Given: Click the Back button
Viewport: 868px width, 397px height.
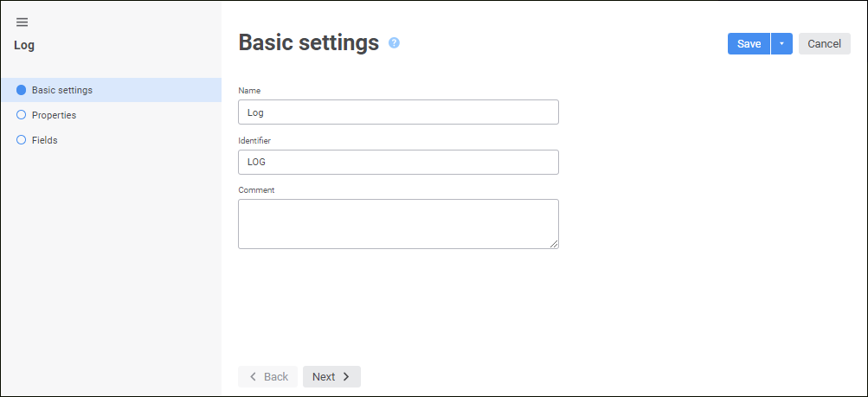Looking at the screenshot, I should click(x=268, y=377).
